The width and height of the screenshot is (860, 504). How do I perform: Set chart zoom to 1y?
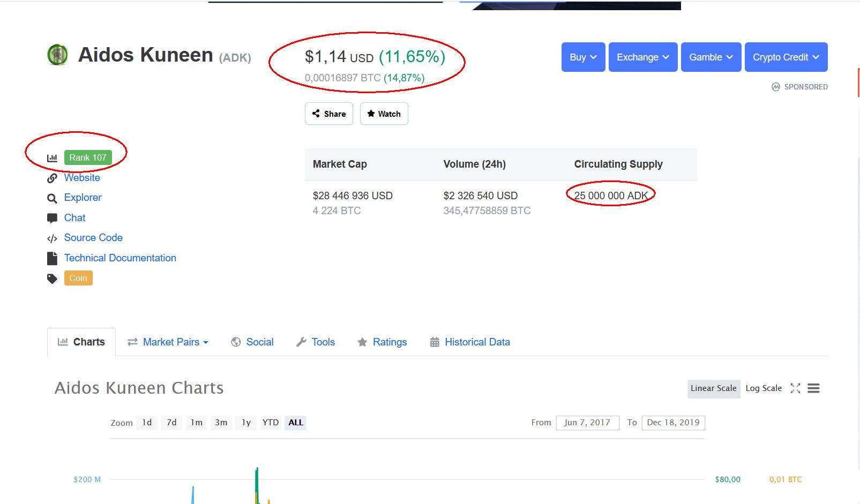click(x=246, y=423)
